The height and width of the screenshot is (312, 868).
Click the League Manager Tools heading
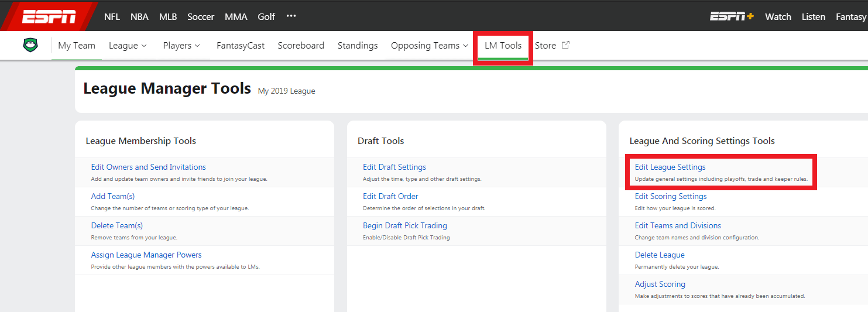click(x=167, y=88)
